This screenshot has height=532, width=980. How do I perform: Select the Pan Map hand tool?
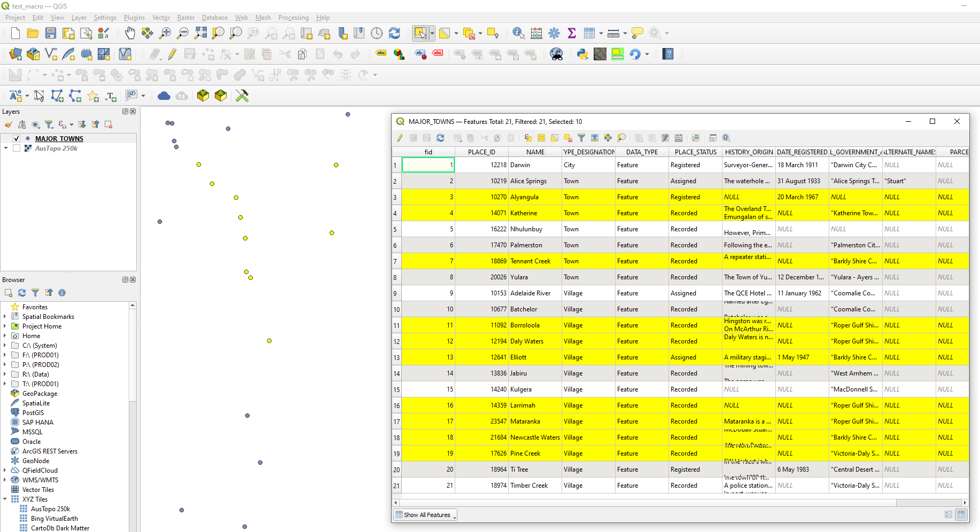click(130, 33)
